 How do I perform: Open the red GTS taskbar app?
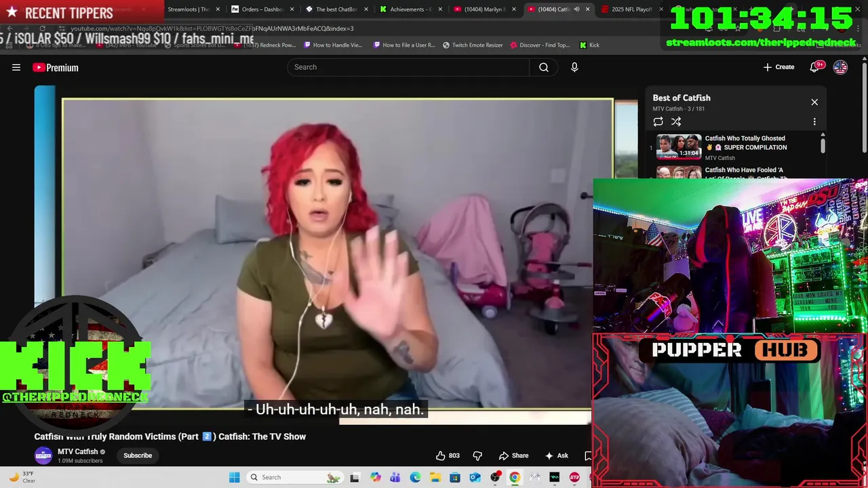[x=575, y=477]
